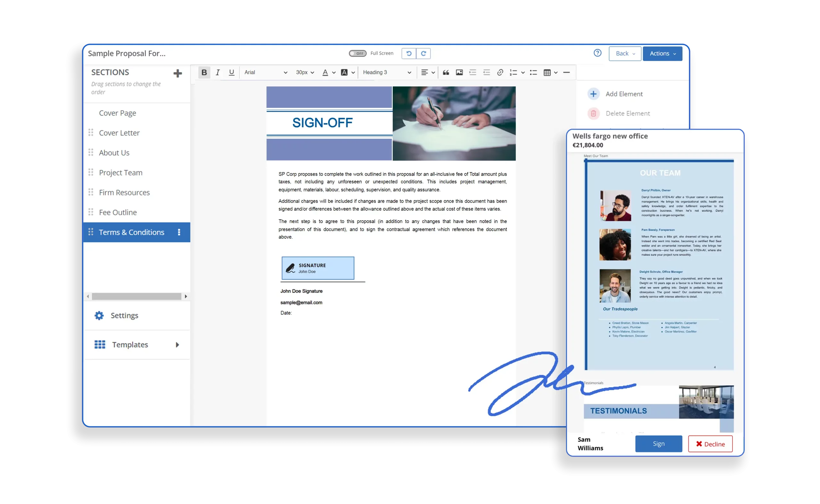
Task: Click the image insert icon in toolbar
Action: point(459,72)
